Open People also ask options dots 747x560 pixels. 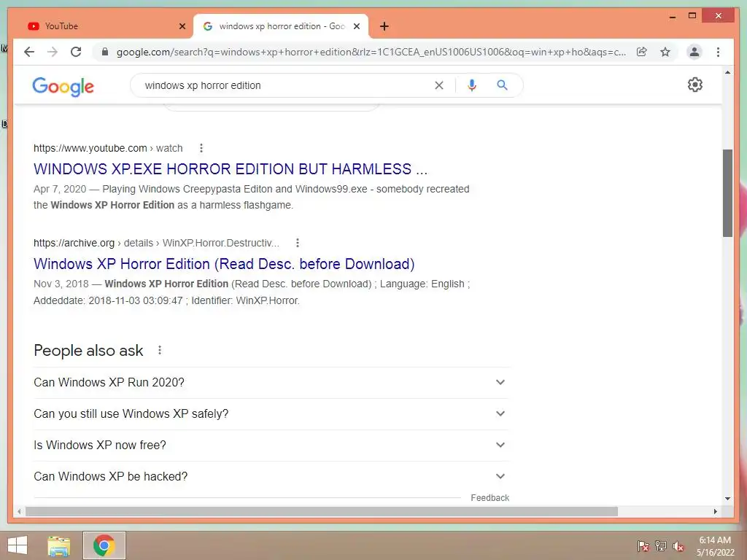tap(160, 351)
